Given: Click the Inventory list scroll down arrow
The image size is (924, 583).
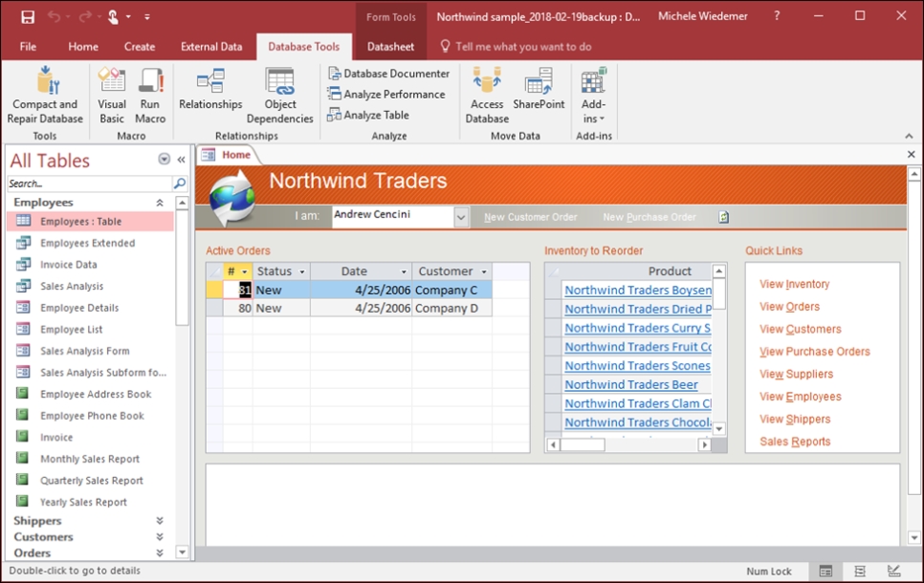Looking at the screenshot, I should [719, 429].
